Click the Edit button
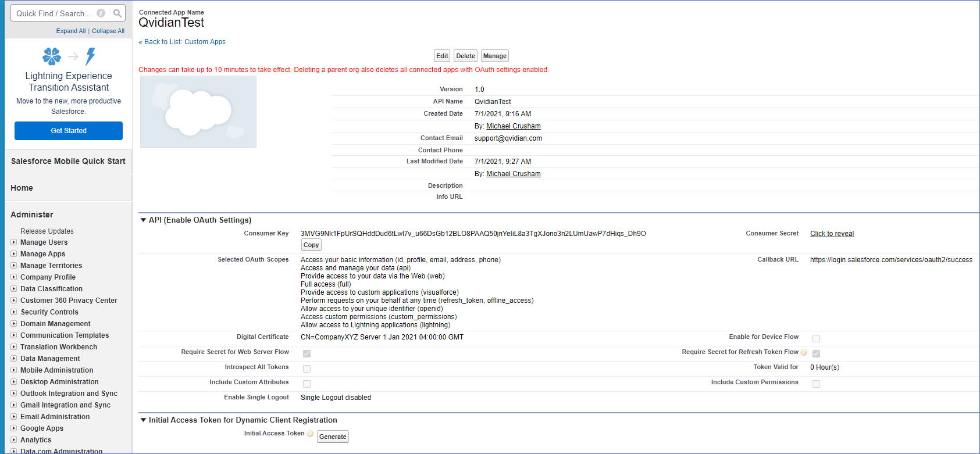This screenshot has height=454, width=980. coord(442,56)
